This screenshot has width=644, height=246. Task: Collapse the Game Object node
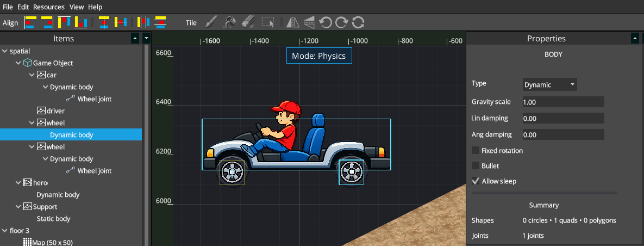[18, 63]
